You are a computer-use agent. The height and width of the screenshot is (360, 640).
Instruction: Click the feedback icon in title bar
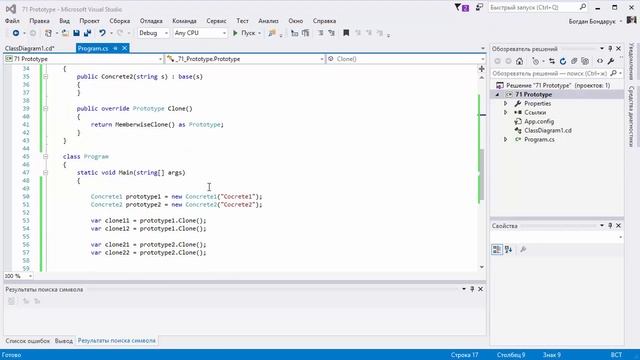480,7
